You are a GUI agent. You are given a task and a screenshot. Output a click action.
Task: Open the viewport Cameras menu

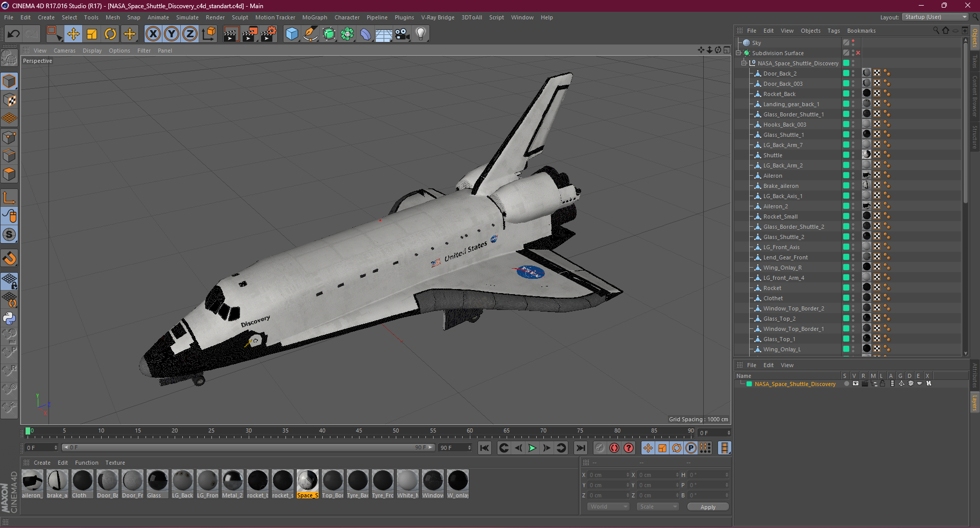click(64, 51)
